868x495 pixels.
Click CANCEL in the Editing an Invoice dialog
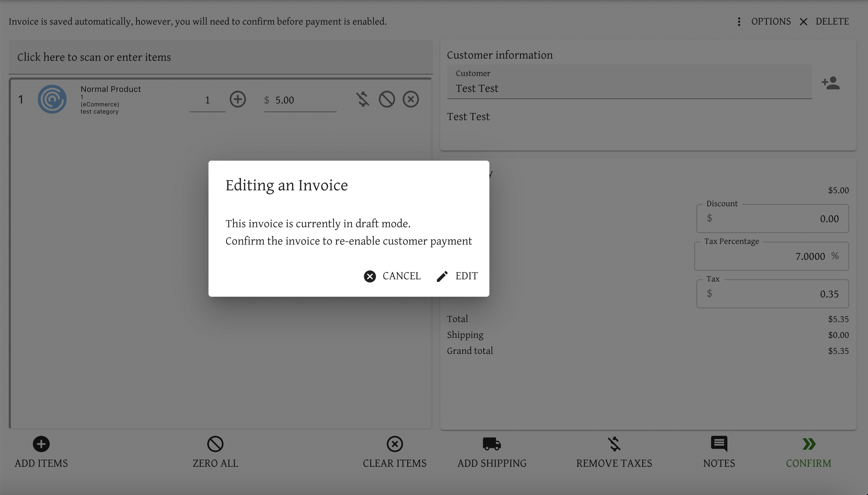coord(392,276)
